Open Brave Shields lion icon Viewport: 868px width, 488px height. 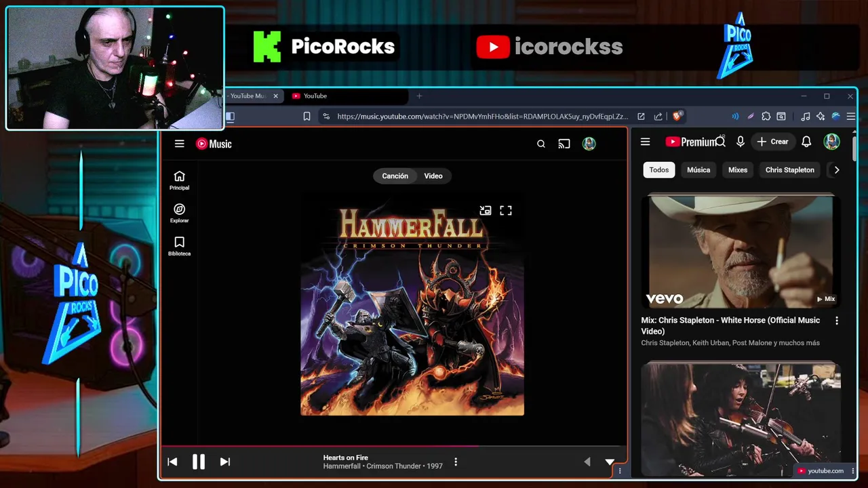pyautogui.click(x=677, y=117)
